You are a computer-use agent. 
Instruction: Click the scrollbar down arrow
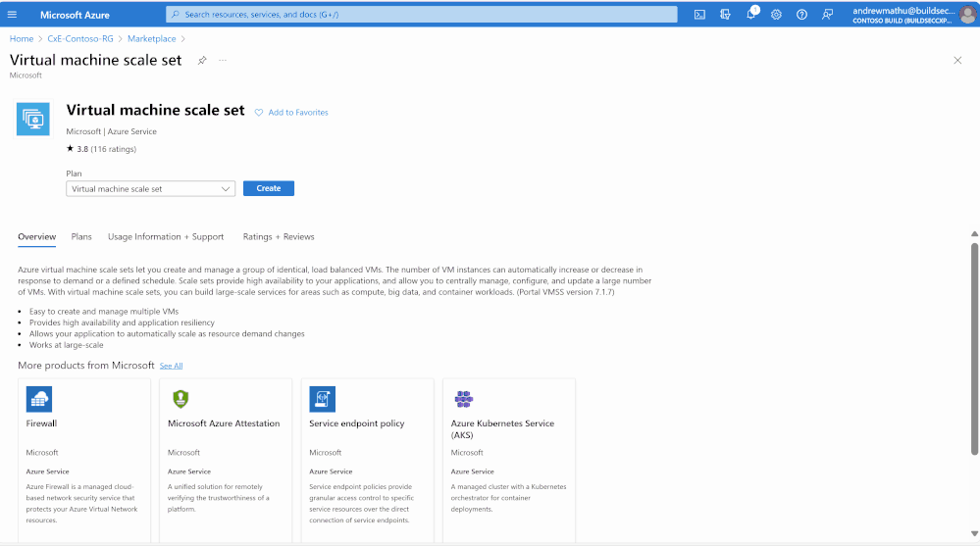(x=974, y=533)
